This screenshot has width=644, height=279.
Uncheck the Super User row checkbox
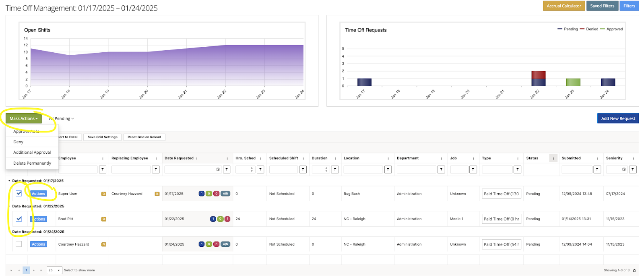point(19,194)
